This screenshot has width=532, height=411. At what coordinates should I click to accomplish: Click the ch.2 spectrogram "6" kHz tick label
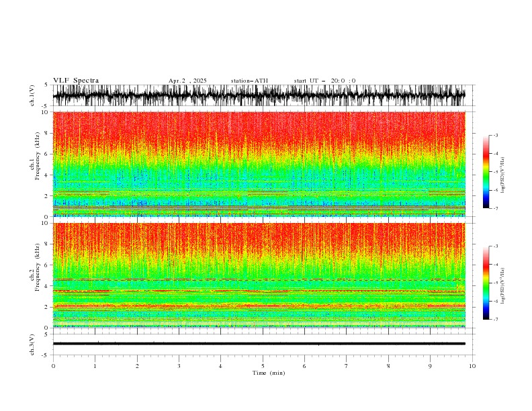(x=48, y=265)
